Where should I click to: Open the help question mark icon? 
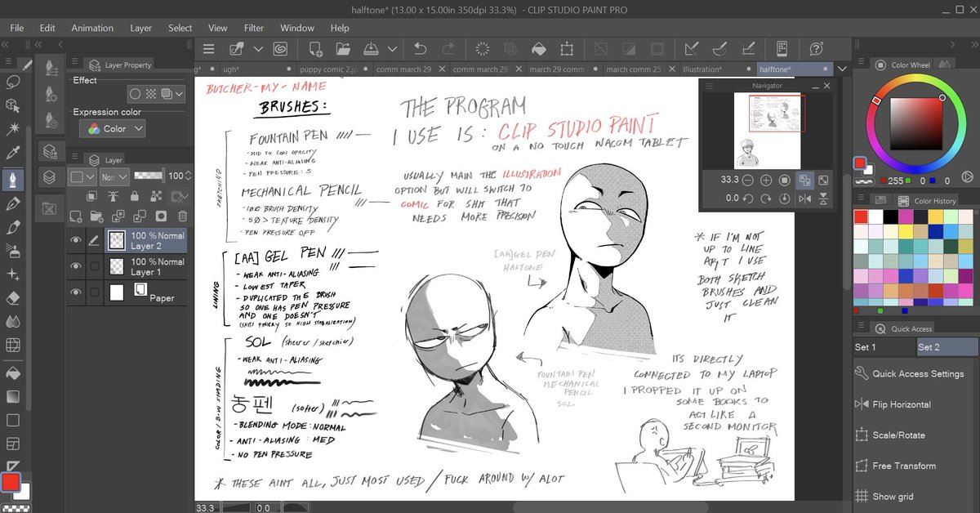(x=816, y=48)
